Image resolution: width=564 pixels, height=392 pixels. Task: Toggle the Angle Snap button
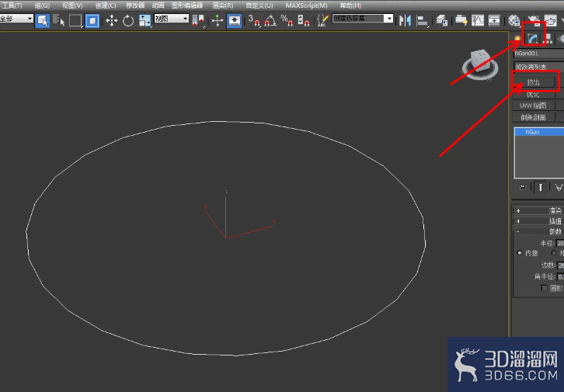tap(270, 20)
